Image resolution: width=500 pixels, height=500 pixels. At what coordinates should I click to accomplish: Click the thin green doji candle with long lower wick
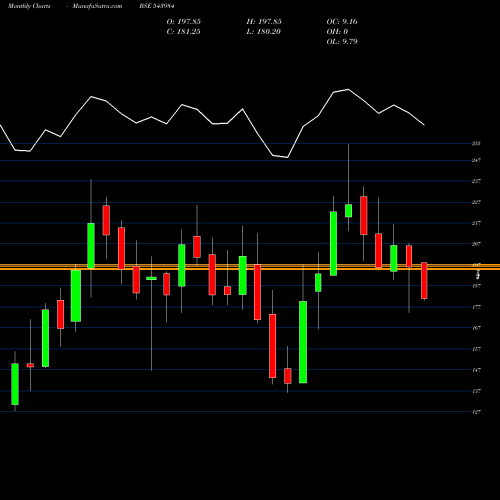point(151,278)
